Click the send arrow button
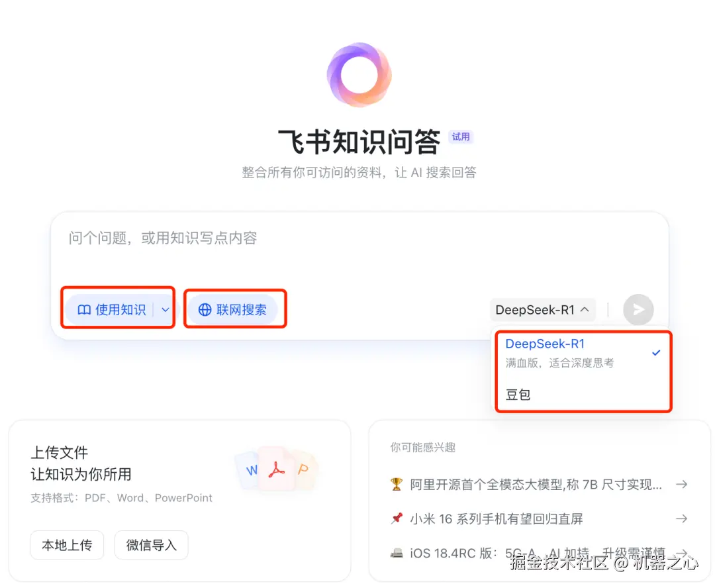 [638, 310]
